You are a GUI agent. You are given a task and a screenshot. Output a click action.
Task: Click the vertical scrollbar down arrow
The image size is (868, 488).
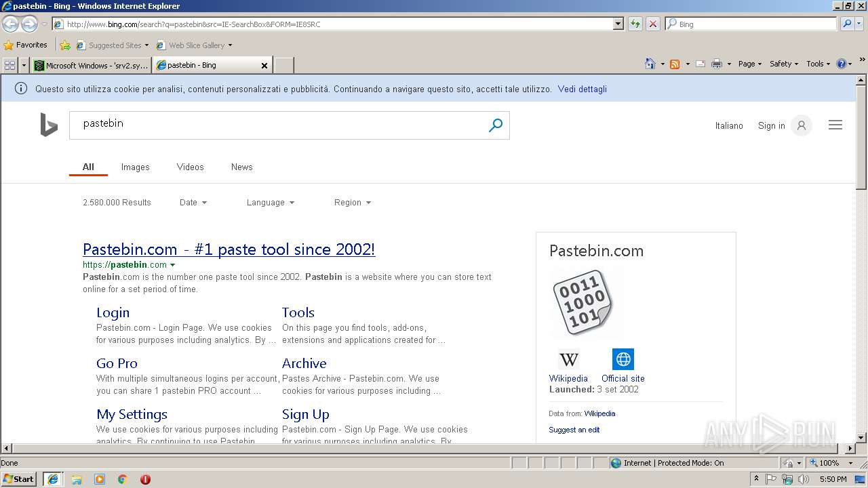click(x=861, y=438)
